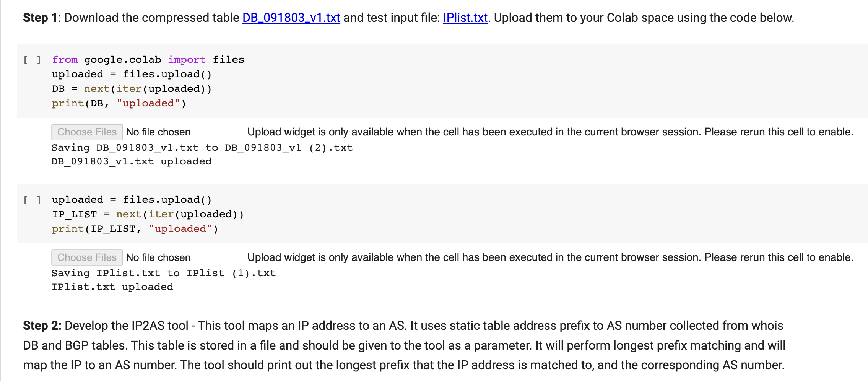This screenshot has width=868, height=381.
Task: Select the No file chosen label in first widget
Action: coord(158,132)
